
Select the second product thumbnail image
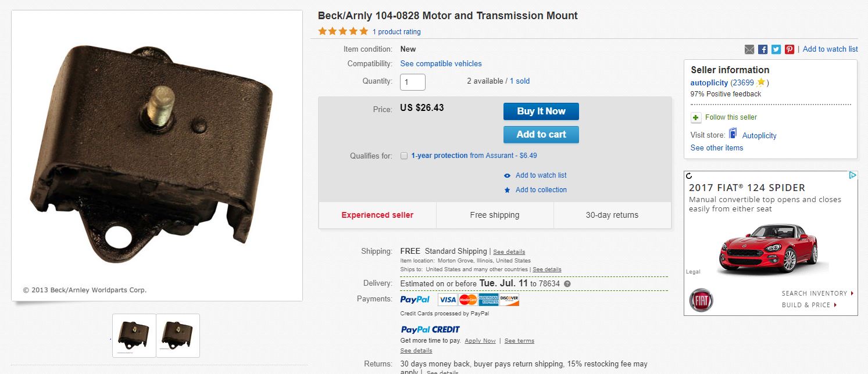pyautogui.click(x=178, y=335)
